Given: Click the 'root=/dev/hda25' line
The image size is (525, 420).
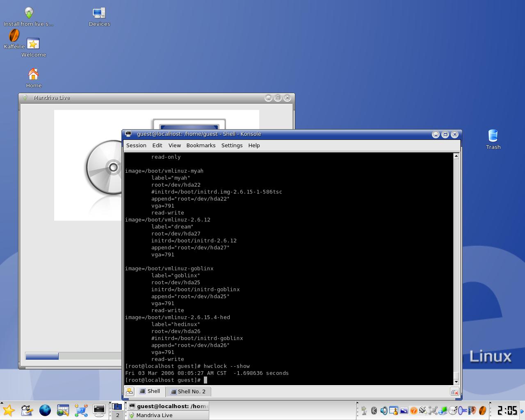Looking at the screenshot, I should point(176,283).
